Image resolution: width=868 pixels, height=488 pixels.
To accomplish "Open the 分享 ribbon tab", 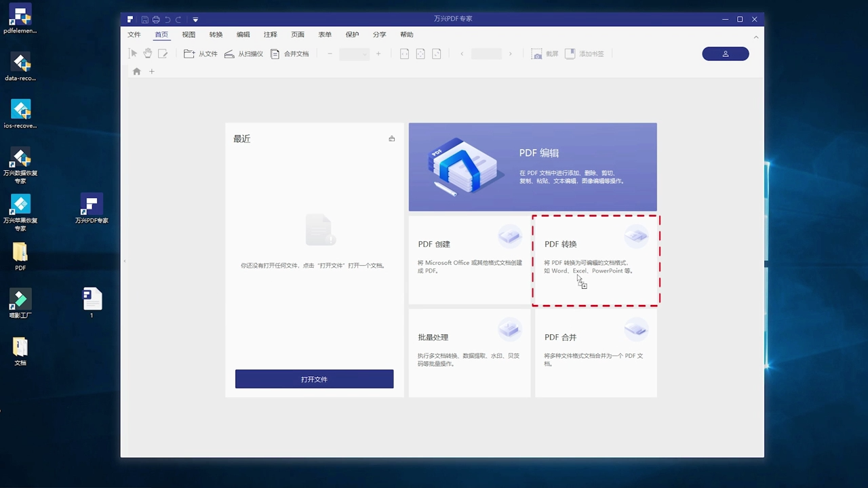I will (x=379, y=35).
